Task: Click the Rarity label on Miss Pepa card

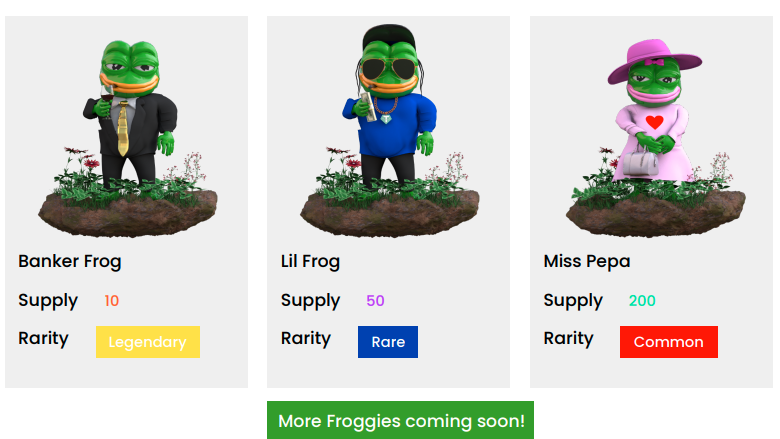Action: pos(568,339)
